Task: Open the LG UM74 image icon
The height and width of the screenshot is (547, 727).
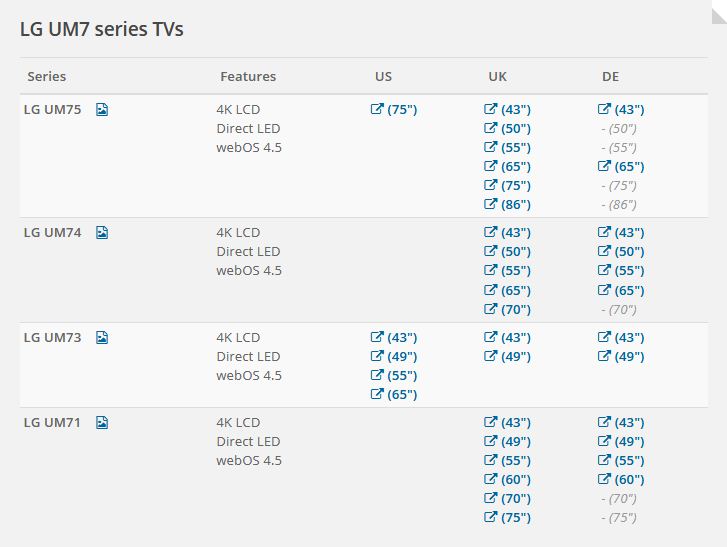Action: point(102,232)
